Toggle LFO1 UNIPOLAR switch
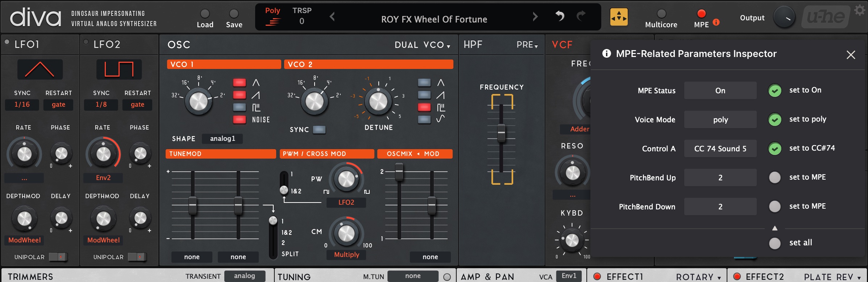868x282 pixels. click(x=58, y=257)
